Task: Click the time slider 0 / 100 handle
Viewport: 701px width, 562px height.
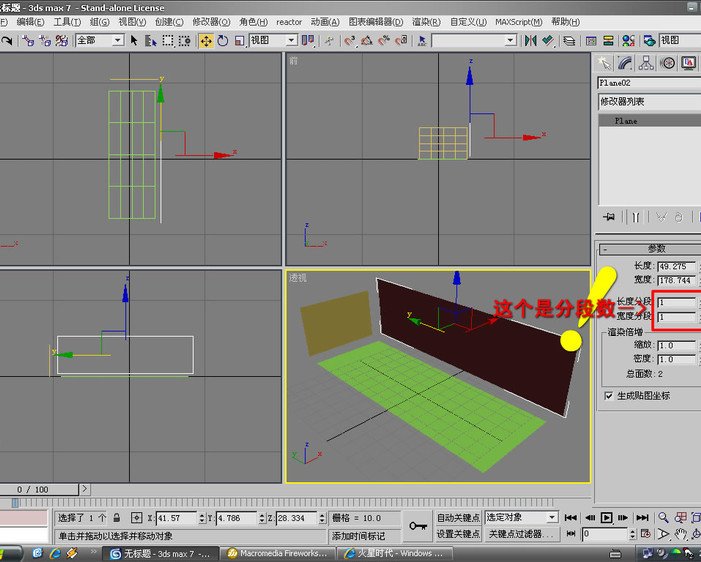Action: (39, 489)
